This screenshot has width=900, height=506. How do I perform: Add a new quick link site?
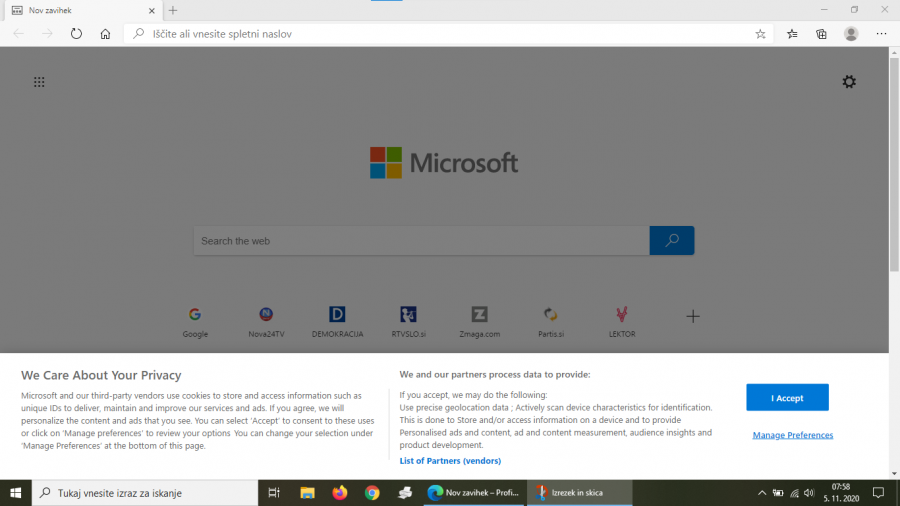tap(692, 316)
